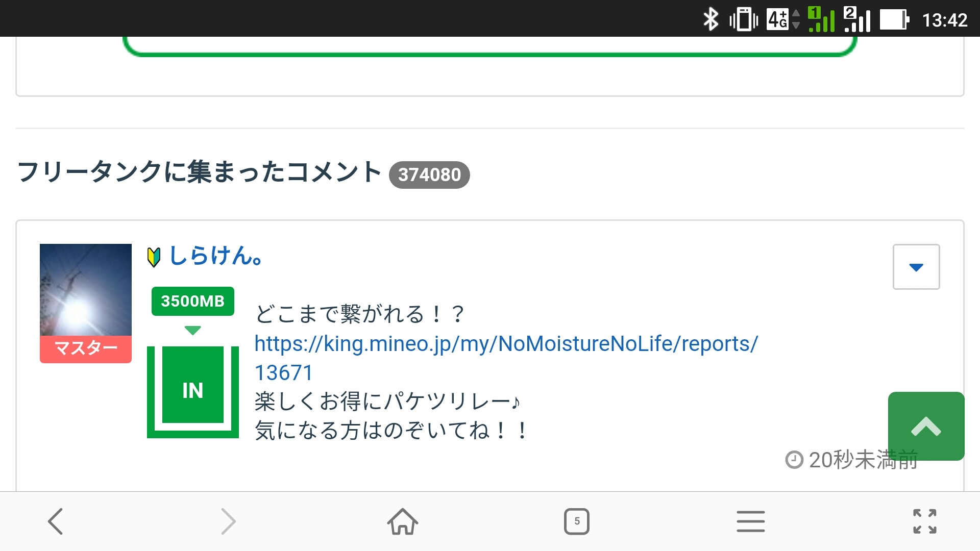Screen dimensions: 980x551
Task: Open the browser hamburger menu
Action: (750, 521)
